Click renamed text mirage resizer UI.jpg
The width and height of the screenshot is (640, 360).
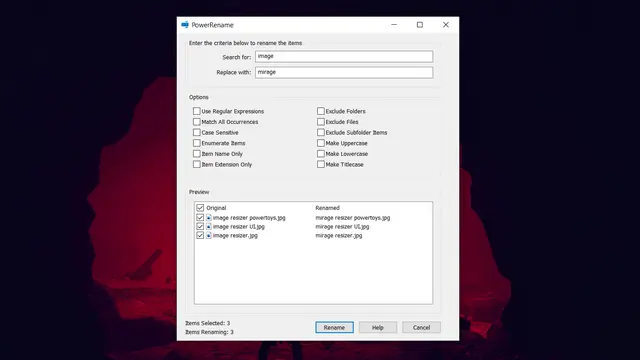[342, 227]
